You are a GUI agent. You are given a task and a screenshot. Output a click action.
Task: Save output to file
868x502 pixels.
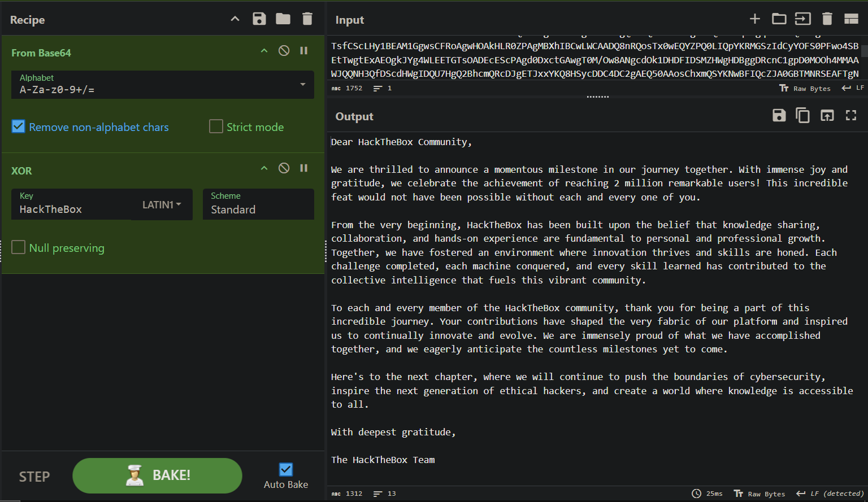(779, 116)
